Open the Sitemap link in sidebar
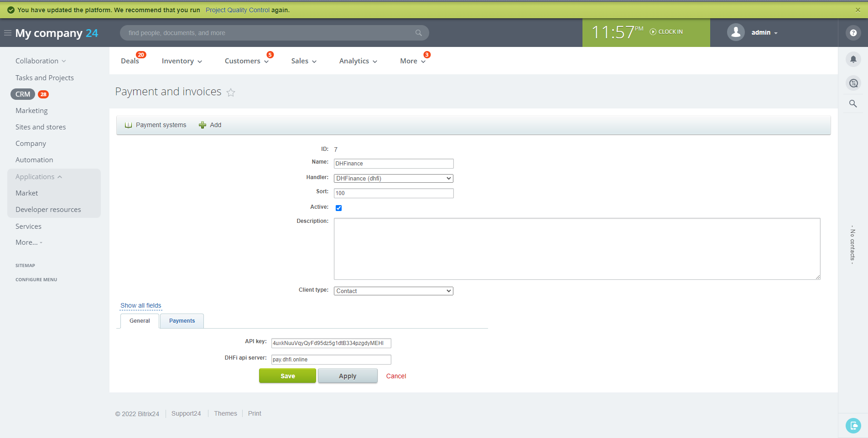This screenshot has height=438, width=868. click(25, 265)
